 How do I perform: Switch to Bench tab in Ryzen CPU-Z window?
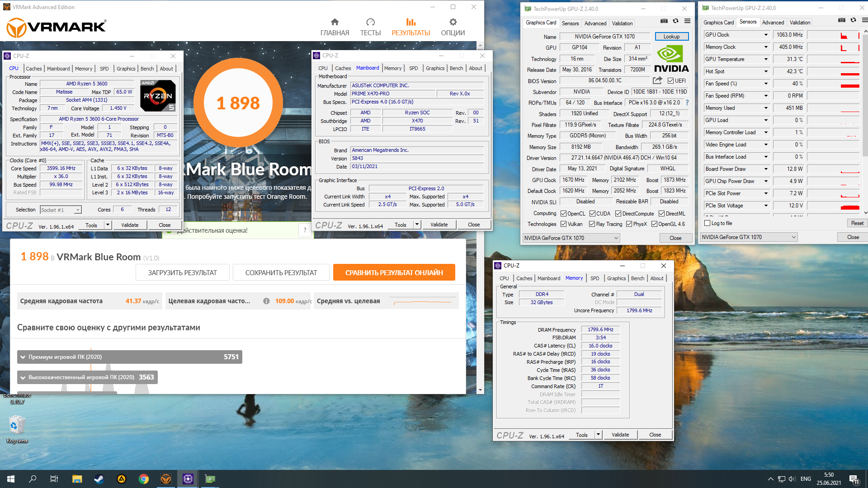(x=147, y=69)
